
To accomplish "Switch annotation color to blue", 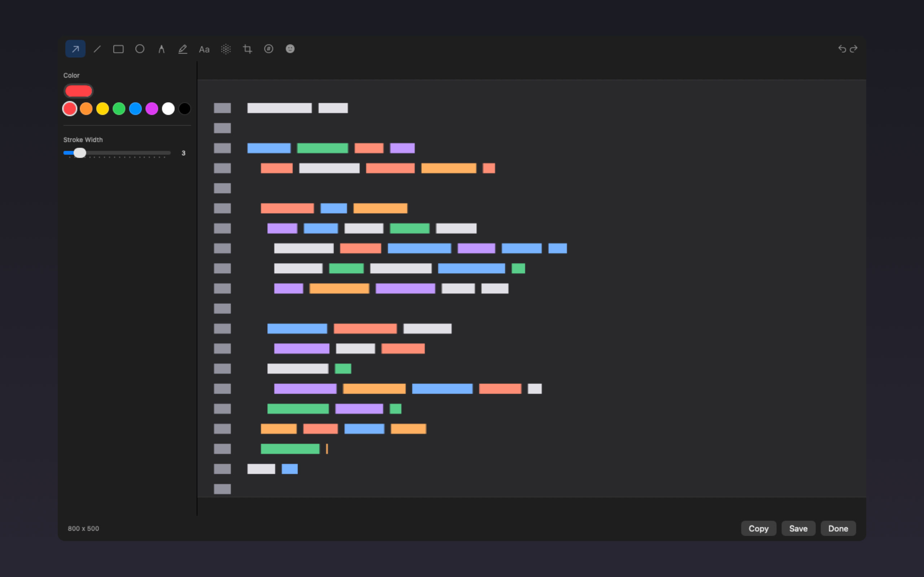I will 136,109.
